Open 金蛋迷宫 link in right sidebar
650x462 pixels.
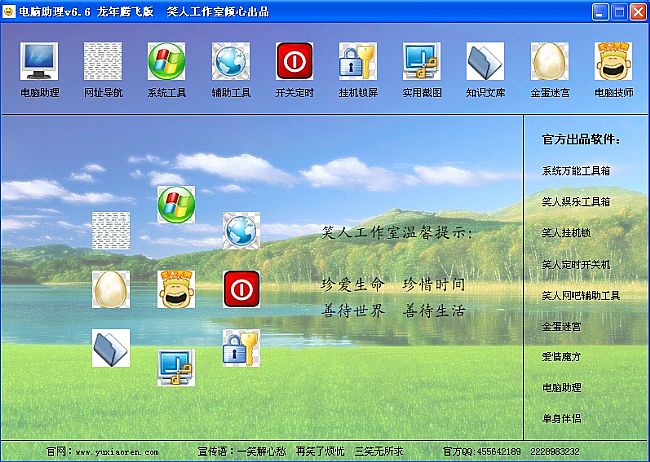(x=561, y=326)
